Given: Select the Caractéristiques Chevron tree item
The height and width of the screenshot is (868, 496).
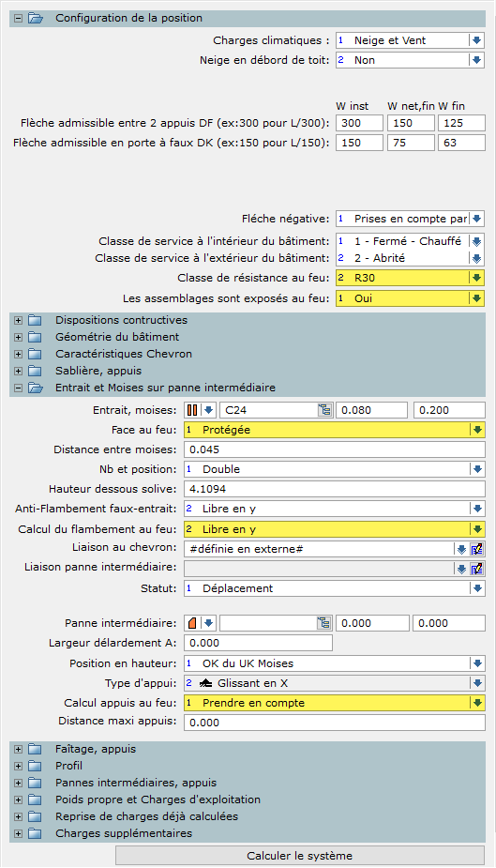Looking at the screenshot, I should tap(124, 354).
